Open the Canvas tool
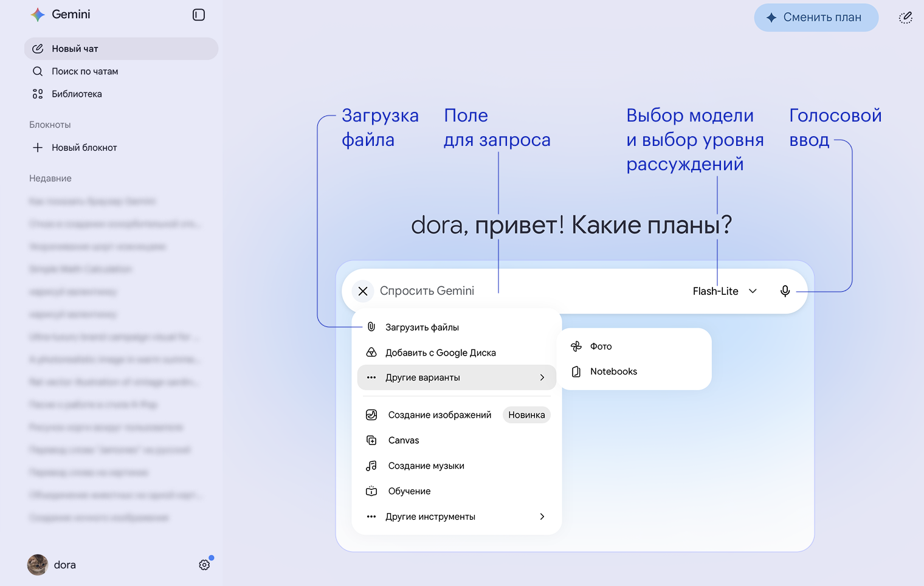Screen dimensions: 924x586 tap(457, 440)
